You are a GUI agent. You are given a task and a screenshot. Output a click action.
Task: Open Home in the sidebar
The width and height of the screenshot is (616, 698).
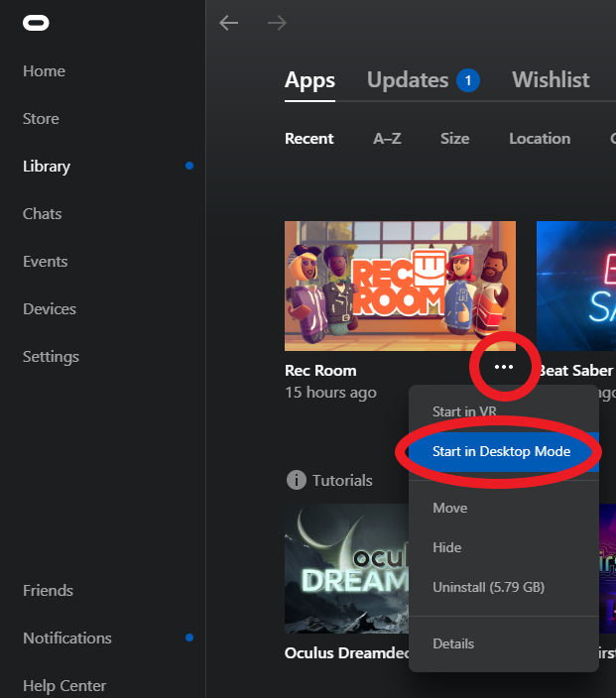click(44, 71)
